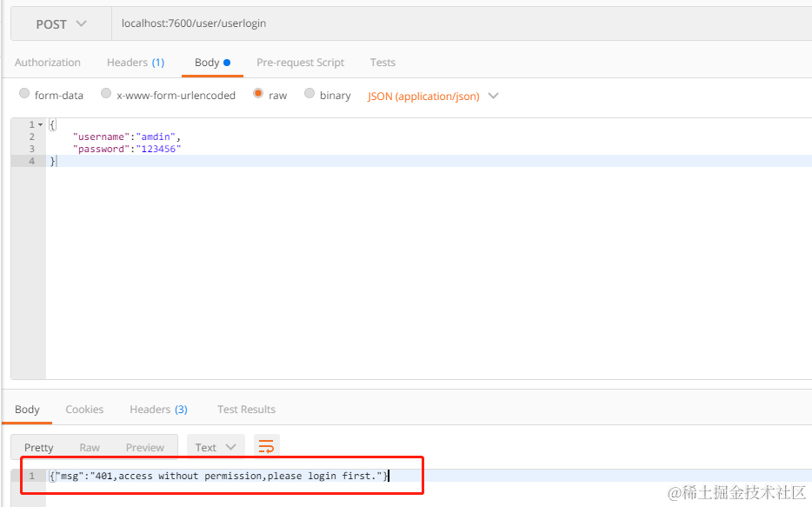Open the Pre-request Script tab

tap(300, 63)
